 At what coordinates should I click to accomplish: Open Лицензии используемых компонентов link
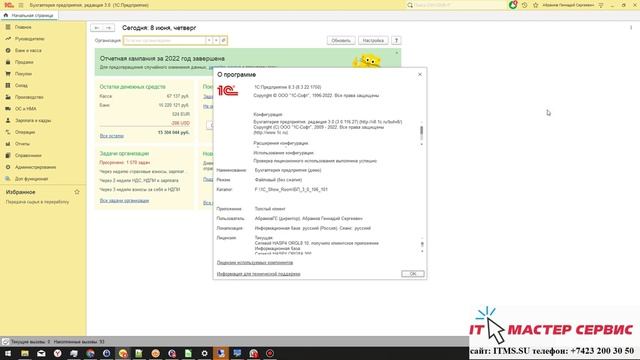click(x=255, y=262)
